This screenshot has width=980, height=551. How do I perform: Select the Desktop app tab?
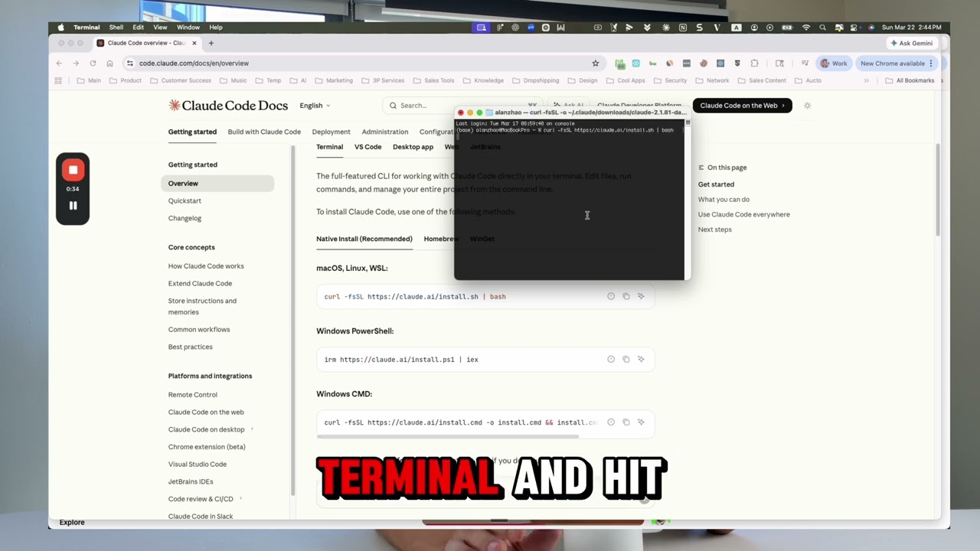pyautogui.click(x=413, y=147)
